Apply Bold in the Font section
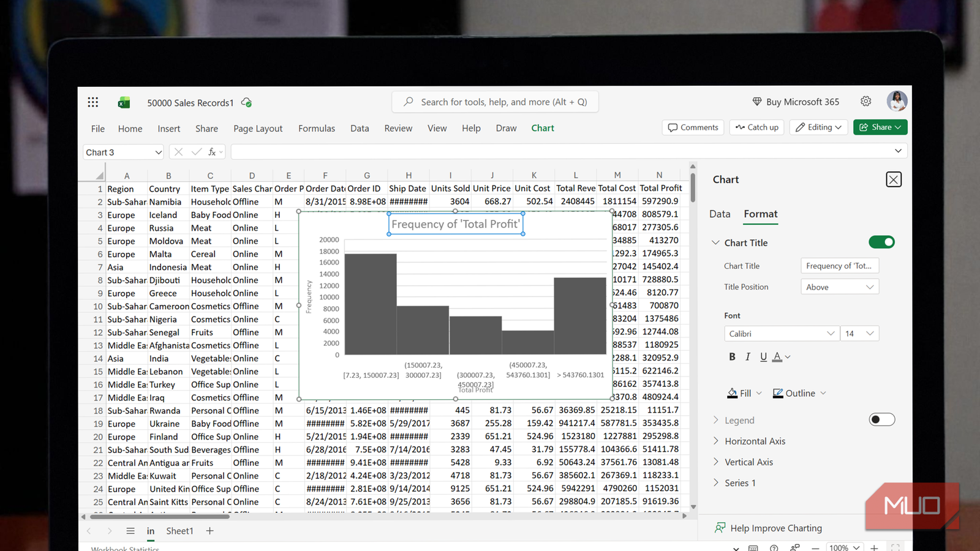This screenshot has height=551, width=980. [732, 356]
